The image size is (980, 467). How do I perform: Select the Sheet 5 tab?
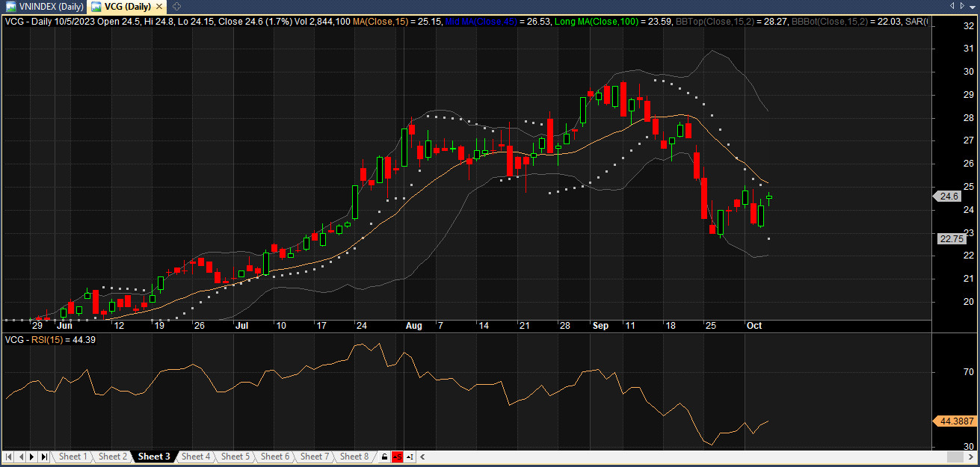click(235, 457)
